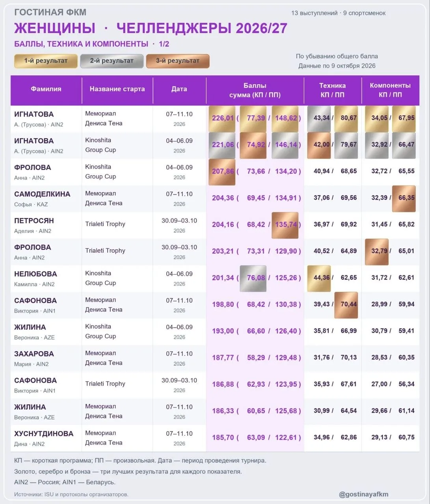Click the '13 выступлений · 9 спортсменок' summary
Screen dimensions: 430x504
point(338,13)
